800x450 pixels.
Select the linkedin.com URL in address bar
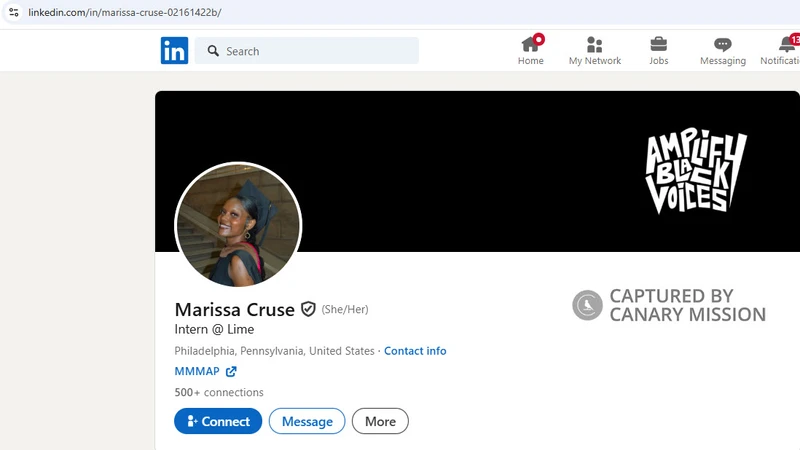(x=125, y=12)
